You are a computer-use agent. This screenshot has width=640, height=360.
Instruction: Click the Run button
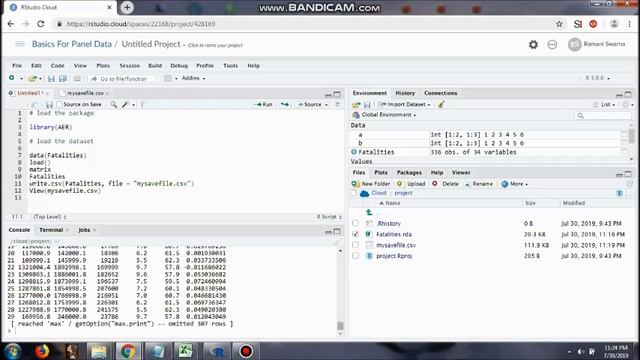(x=263, y=104)
